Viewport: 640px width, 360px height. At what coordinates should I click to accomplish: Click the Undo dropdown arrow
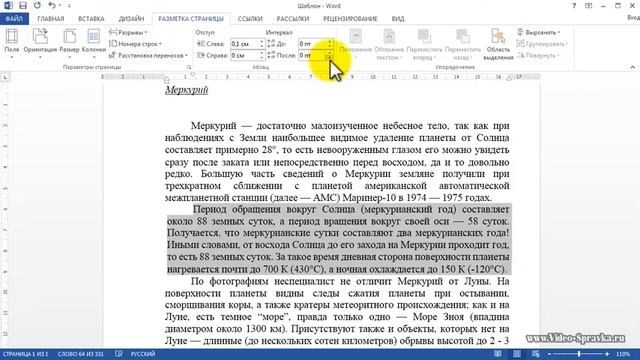[60, 6]
